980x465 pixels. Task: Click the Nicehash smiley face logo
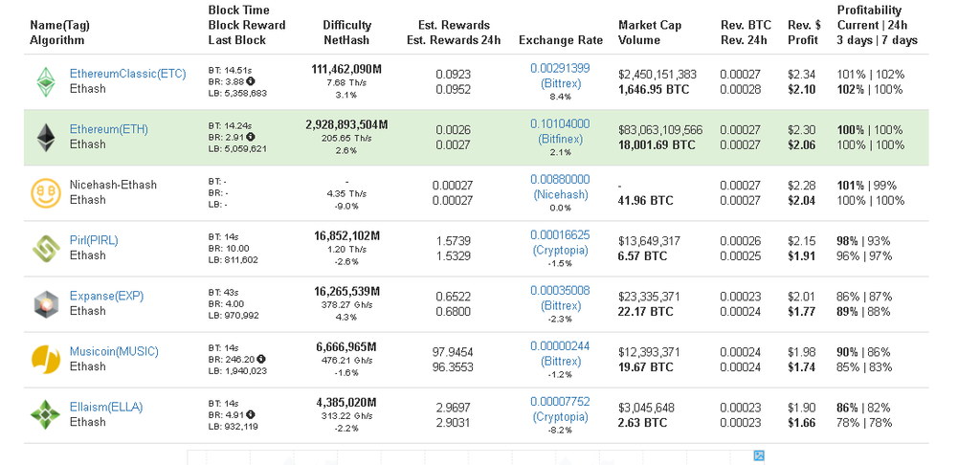pyautogui.click(x=46, y=193)
